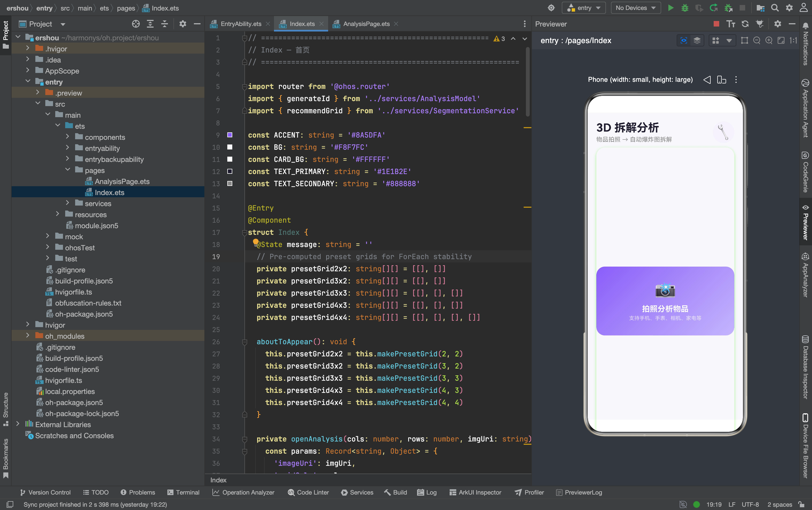Image resolution: width=812 pixels, height=510 pixels.
Task: Refresh the Previewer panel
Action: click(x=745, y=24)
